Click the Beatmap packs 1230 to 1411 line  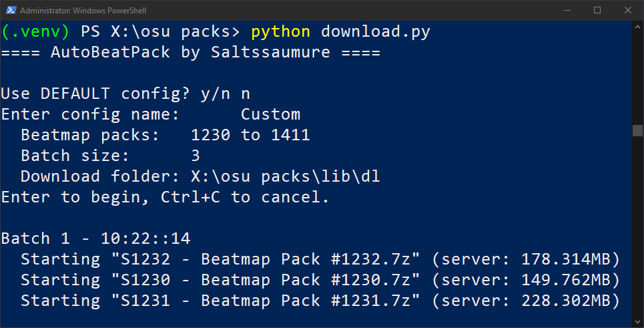pos(166,135)
